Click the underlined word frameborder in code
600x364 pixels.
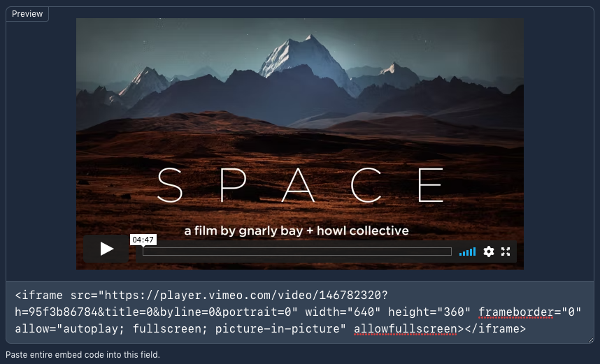pos(516,312)
